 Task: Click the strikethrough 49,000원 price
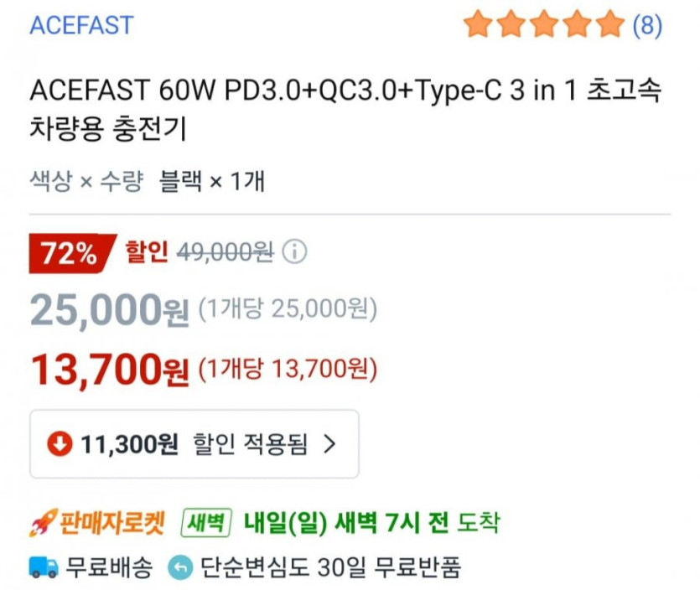point(226,251)
